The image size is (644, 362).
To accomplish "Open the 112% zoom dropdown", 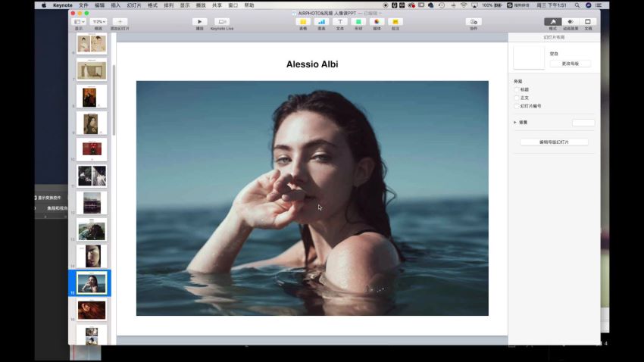I will click(98, 22).
